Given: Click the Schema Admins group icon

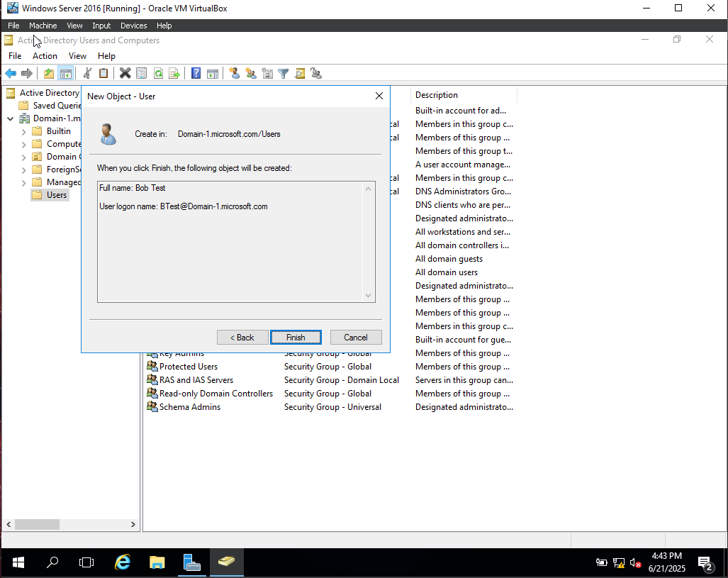Looking at the screenshot, I should pyautogui.click(x=152, y=406).
